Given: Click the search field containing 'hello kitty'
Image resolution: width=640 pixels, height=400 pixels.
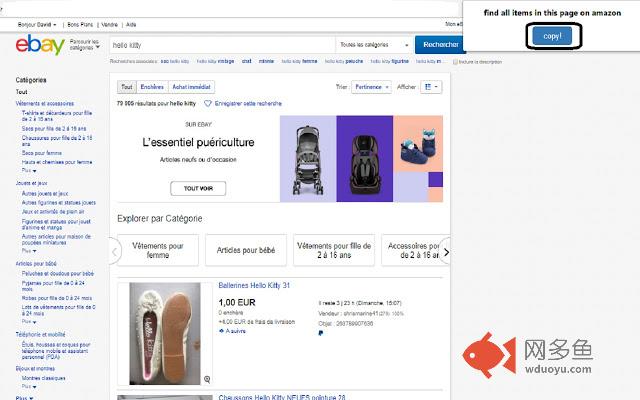Looking at the screenshot, I should (x=220, y=45).
